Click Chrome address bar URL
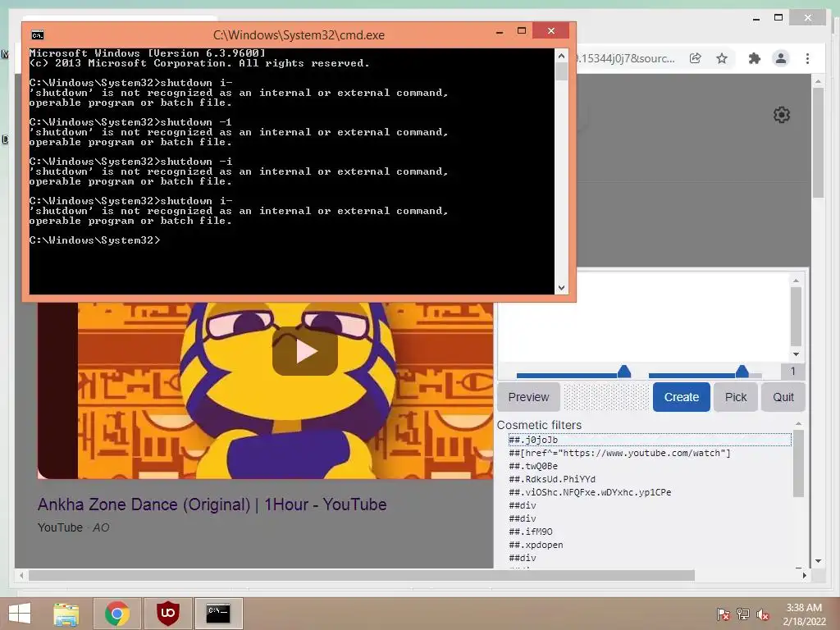 click(626, 58)
